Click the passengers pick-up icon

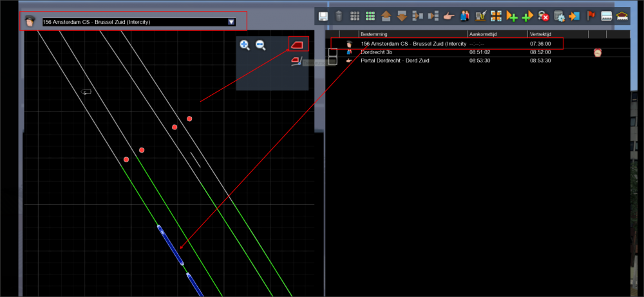coord(464,15)
